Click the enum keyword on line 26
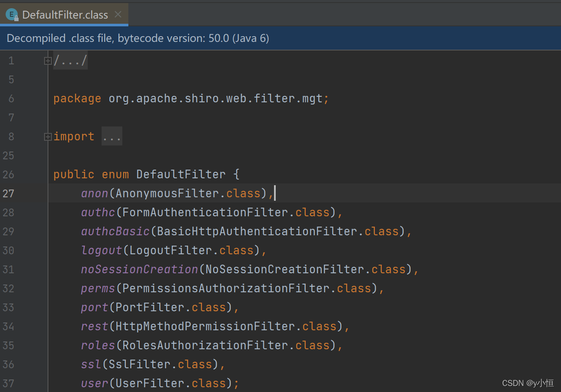 pos(115,174)
